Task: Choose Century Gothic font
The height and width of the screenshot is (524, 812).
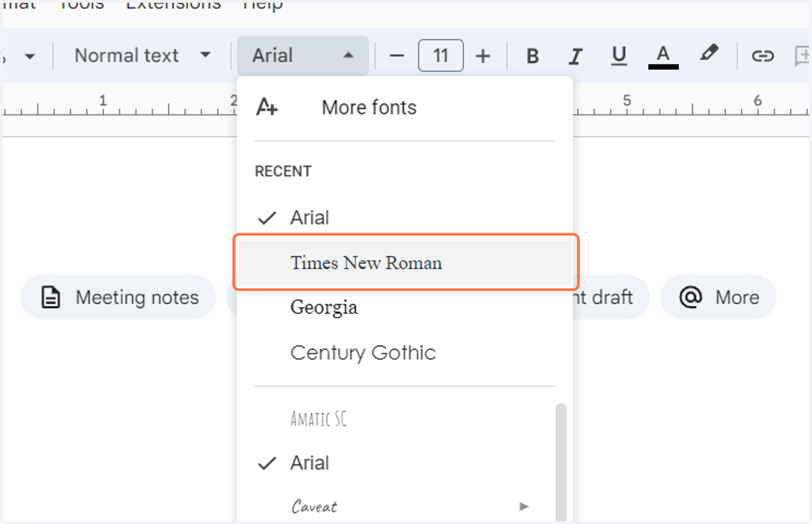Action: point(405,353)
